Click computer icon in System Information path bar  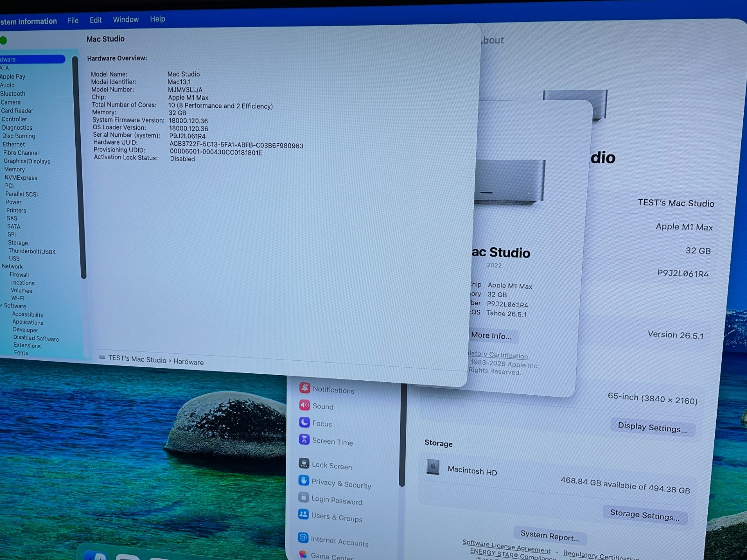(102, 357)
